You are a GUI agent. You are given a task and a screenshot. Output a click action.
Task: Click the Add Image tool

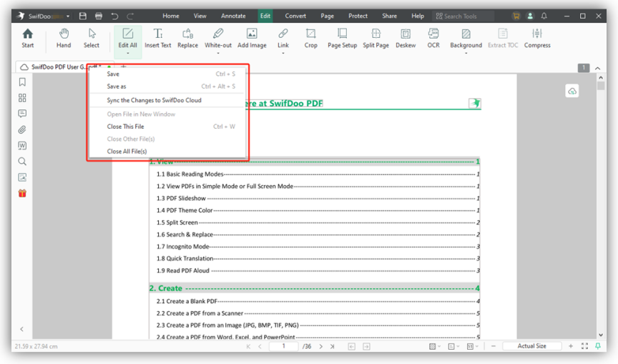tap(252, 38)
